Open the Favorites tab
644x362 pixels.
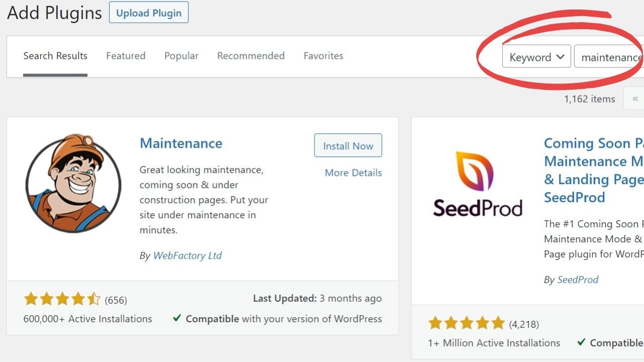(x=323, y=56)
